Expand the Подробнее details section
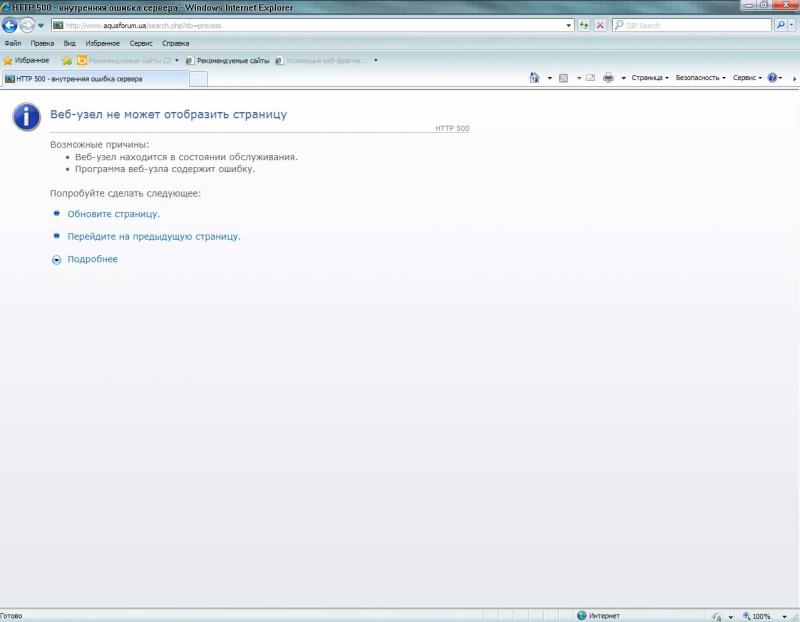This screenshot has width=800, height=622. coord(91,260)
